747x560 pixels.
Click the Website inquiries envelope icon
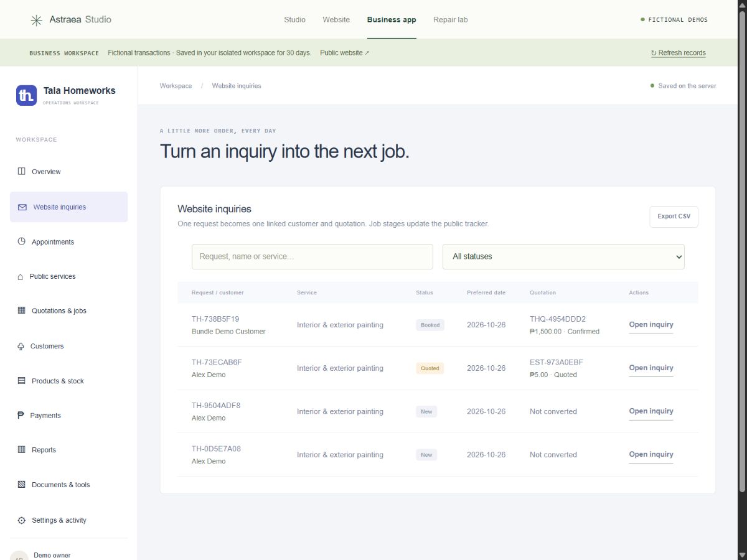pos(22,207)
